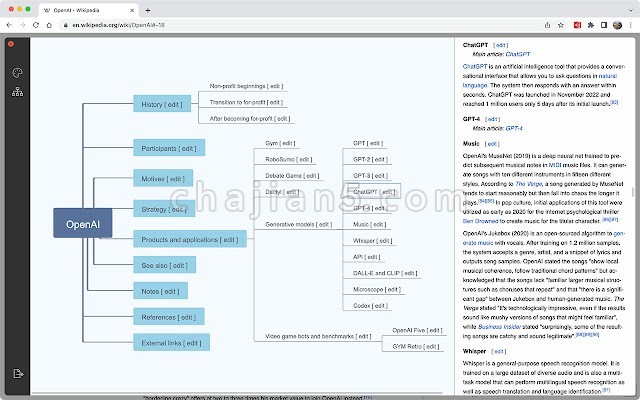Click Transition to for-profit branch
The height and width of the screenshot is (400, 640).
coord(246,102)
